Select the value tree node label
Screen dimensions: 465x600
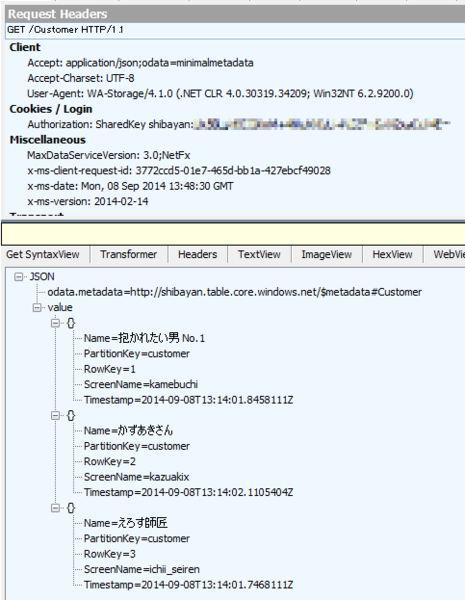pos(60,308)
